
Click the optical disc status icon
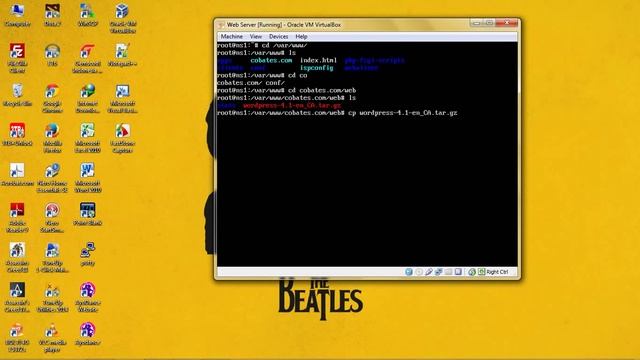point(419,272)
